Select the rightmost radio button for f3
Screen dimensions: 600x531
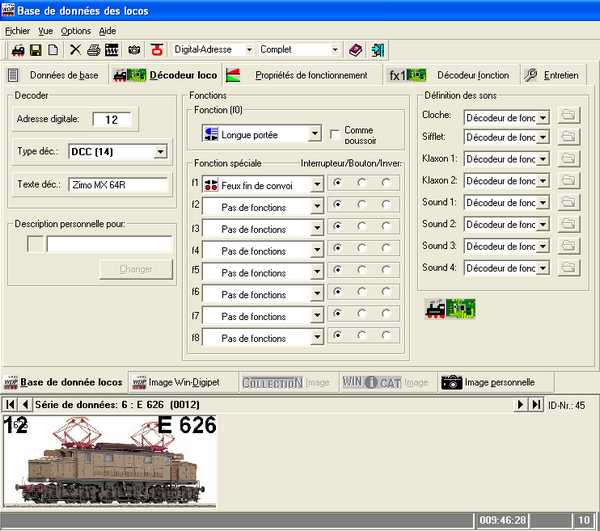pyautogui.click(x=387, y=228)
